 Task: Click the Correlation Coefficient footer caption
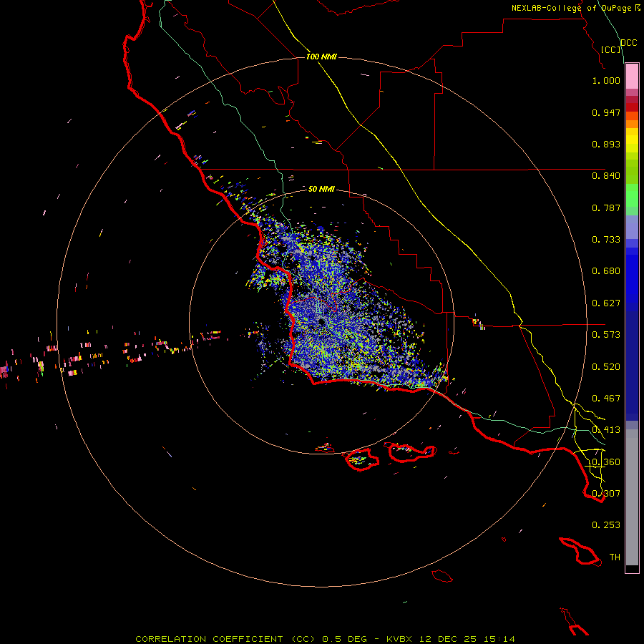[326, 639]
